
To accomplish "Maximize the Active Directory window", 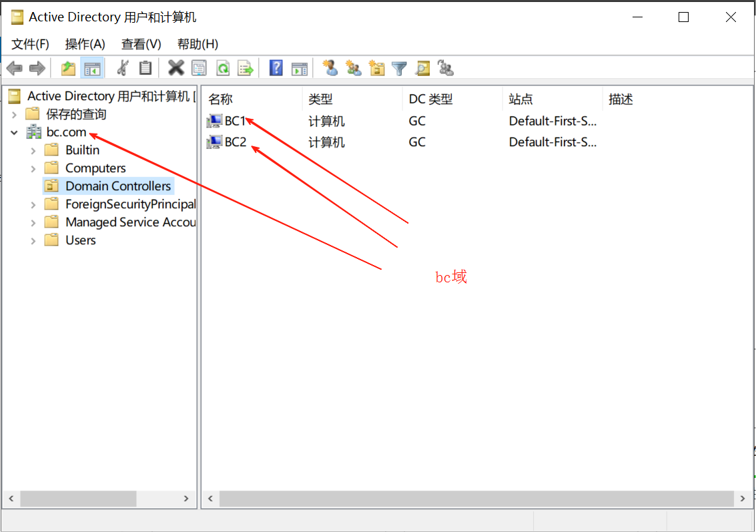I will (683, 17).
